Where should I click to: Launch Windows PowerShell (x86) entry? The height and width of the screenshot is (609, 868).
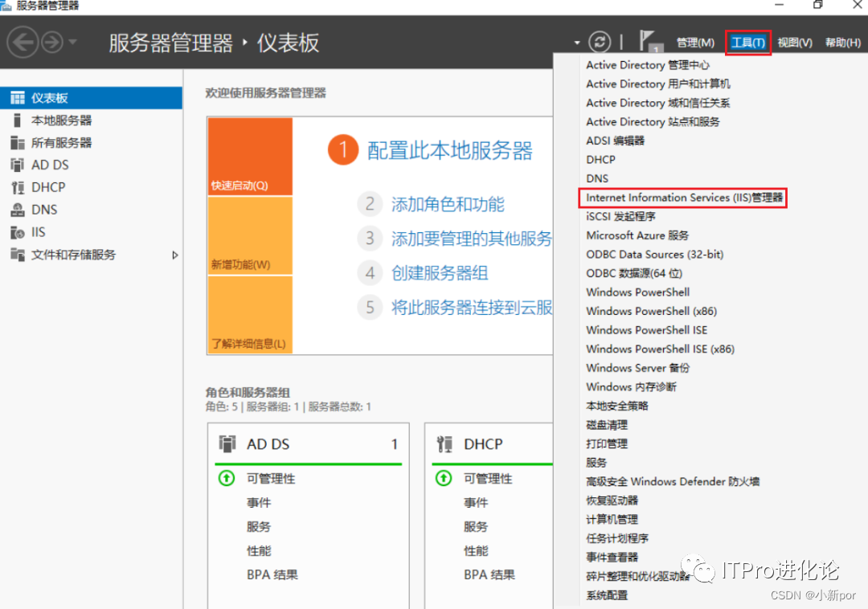(x=652, y=311)
